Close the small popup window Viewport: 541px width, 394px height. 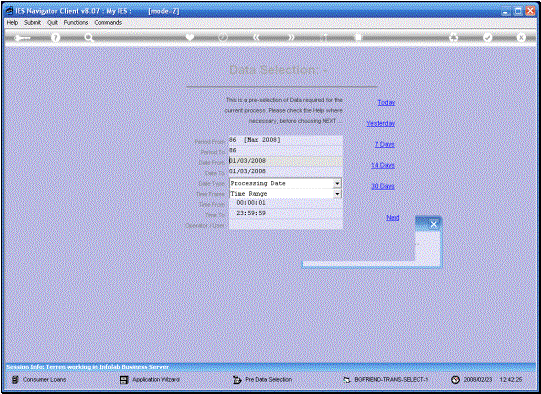pyautogui.click(x=434, y=225)
